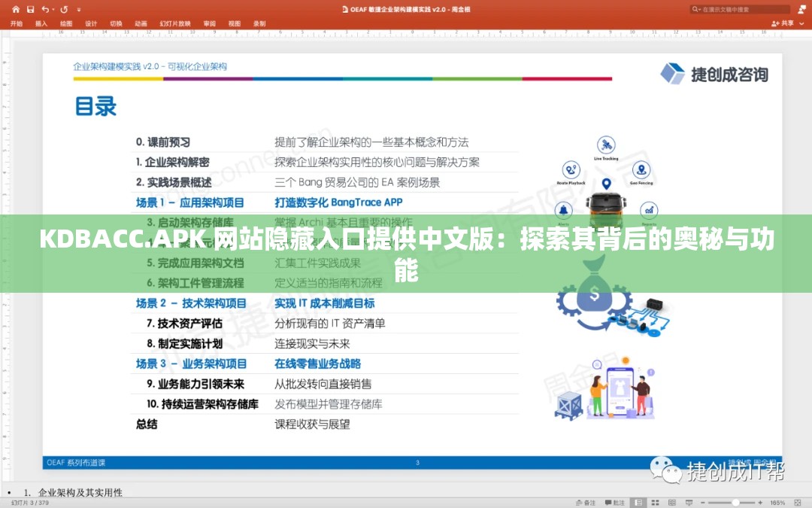
Task: Go to the 切换 ribbon tab
Action: click(116, 24)
